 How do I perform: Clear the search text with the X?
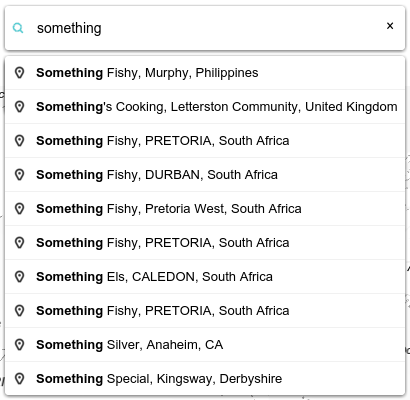[390, 26]
